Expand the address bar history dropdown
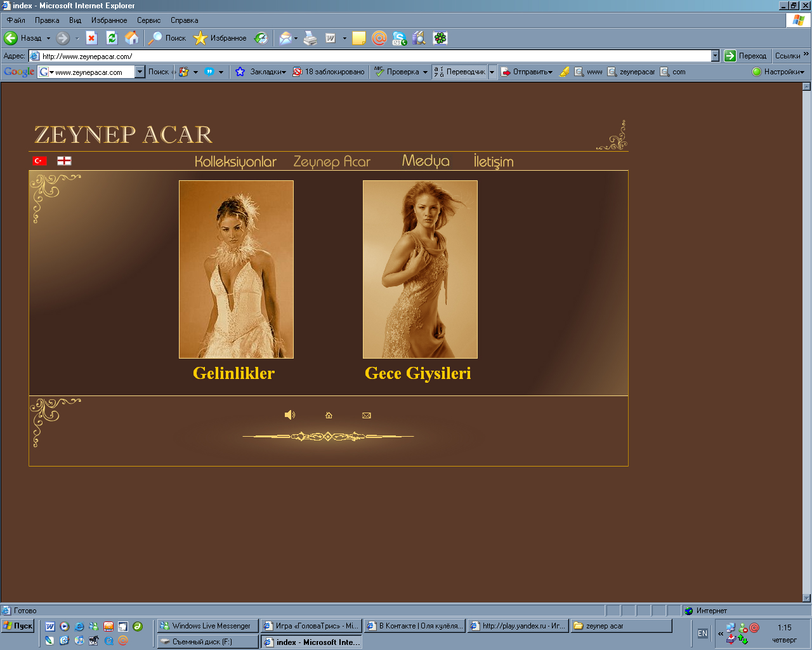The width and height of the screenshot is (812, 650). (715, 55)
